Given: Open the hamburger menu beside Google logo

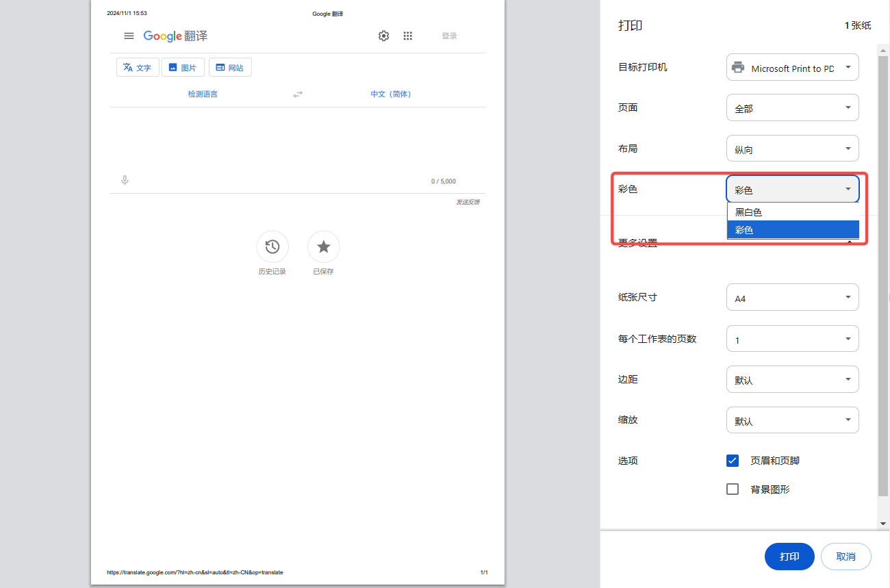Looking at the screenshot, I should 129,36.
